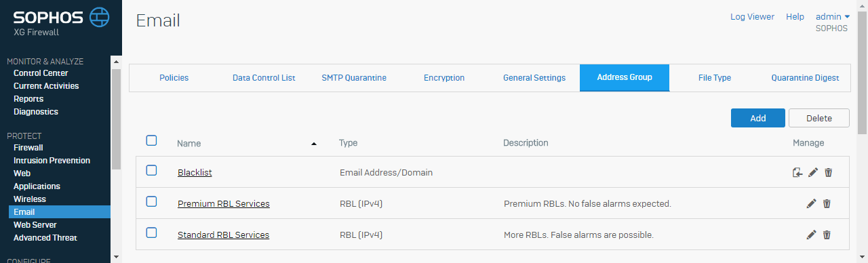
Task: Switch to the SMTP Quarantine tab
Action: [x=354, y=78]
